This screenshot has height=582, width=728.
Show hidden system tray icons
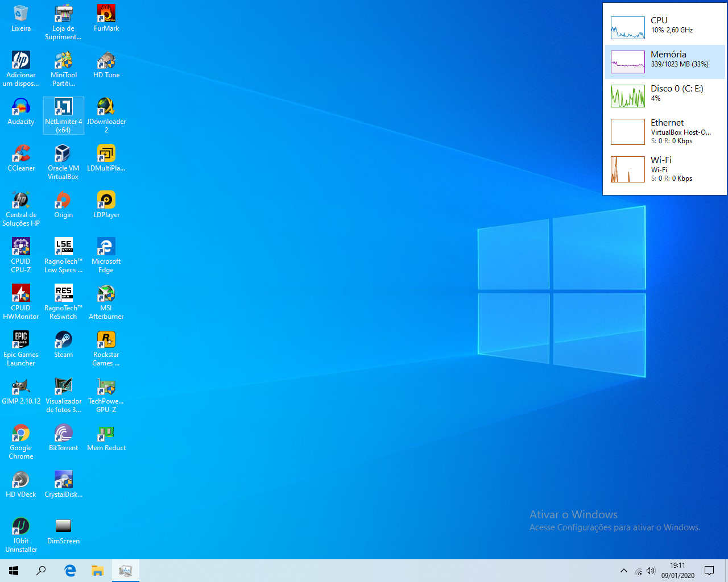(624, 571)
